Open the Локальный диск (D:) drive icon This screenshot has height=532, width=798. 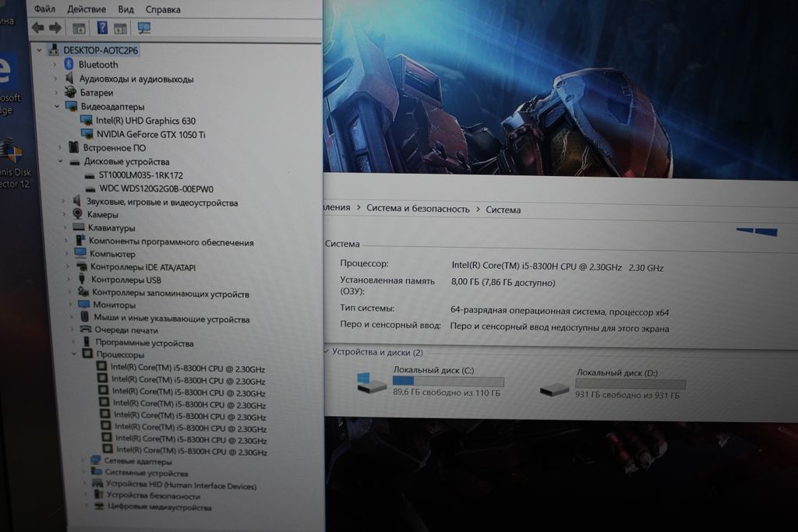(x=554, y=389)
